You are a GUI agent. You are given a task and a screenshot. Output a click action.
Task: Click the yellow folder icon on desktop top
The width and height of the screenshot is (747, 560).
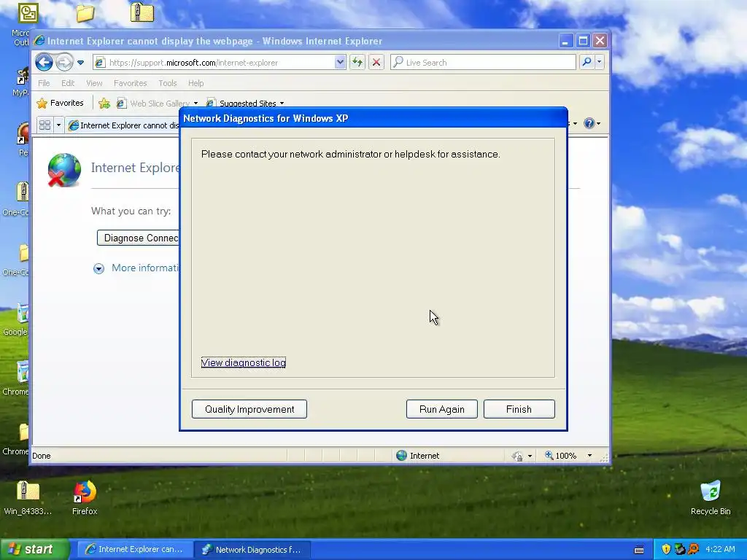tap(85, 13)
